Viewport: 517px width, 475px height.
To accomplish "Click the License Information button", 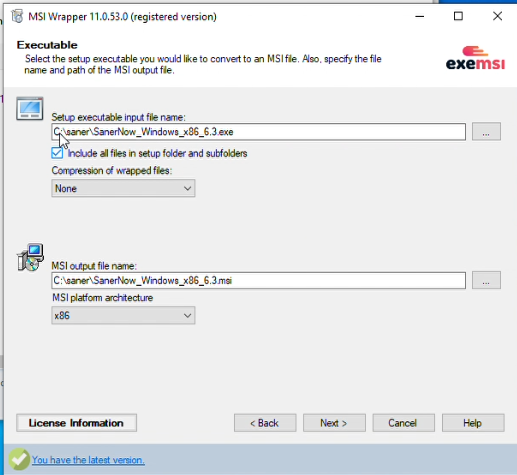I will 76,423.
